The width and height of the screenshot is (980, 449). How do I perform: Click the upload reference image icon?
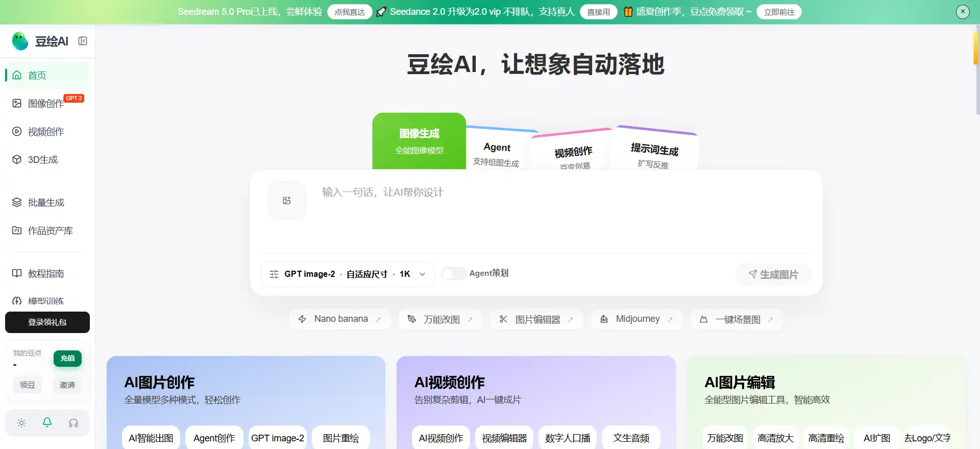287,201
